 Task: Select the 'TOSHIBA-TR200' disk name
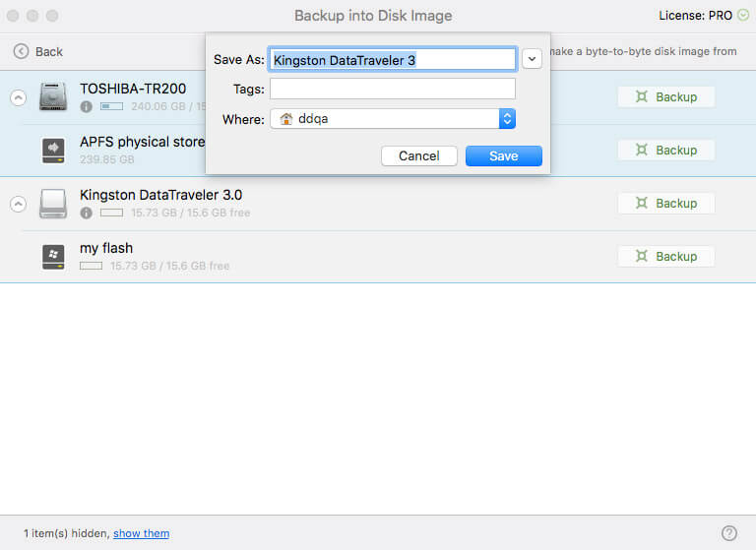pyautogui.click(x=133, y=89)
